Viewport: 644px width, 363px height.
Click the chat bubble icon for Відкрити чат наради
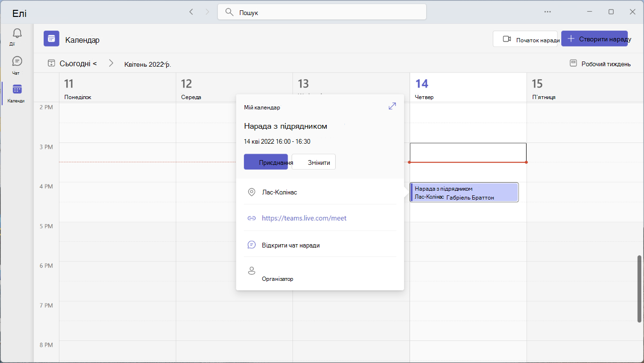[x=252, y=245]
